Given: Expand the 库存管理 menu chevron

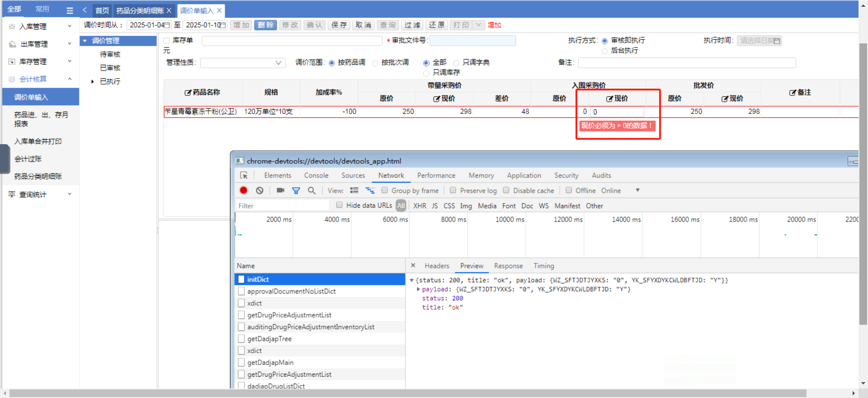Looking at the screenshot, I should click(70, 61).
